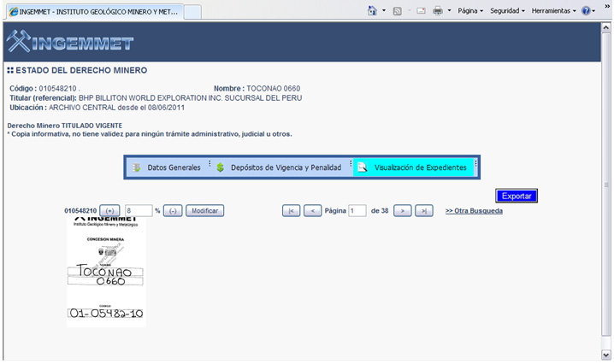Switch to Datos Generales tab
The height and width of the screenshot is (364, 614).
[168, 167]
